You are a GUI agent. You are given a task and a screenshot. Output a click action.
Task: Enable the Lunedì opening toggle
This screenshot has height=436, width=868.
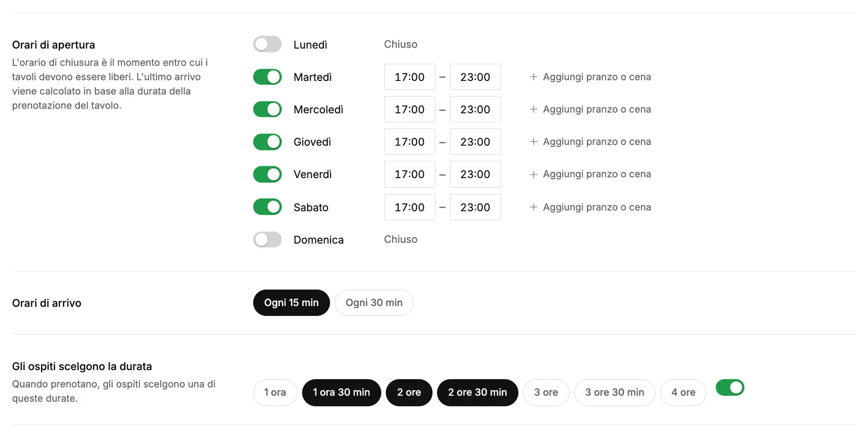[x=267, y=44]
